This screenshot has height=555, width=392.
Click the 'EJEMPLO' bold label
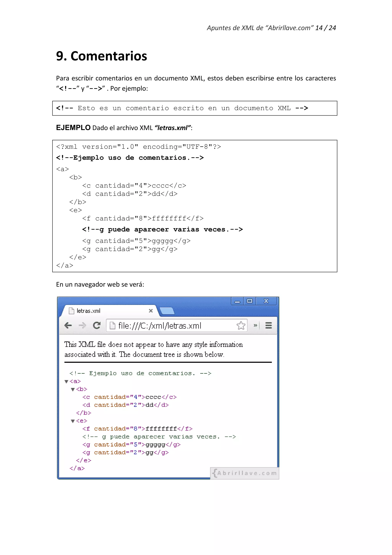point(73,128)
